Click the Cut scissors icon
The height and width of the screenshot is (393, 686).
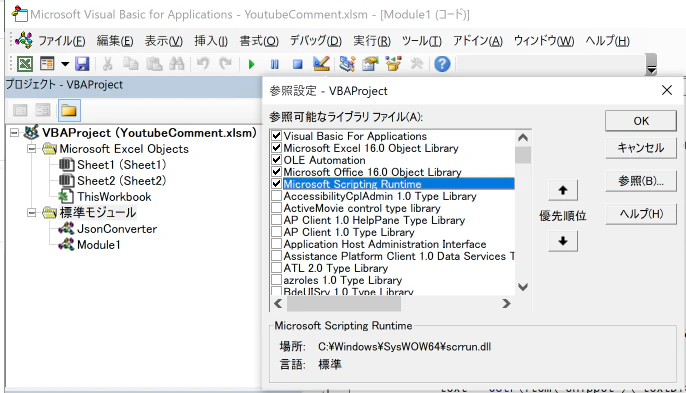(x=108, y=64)
